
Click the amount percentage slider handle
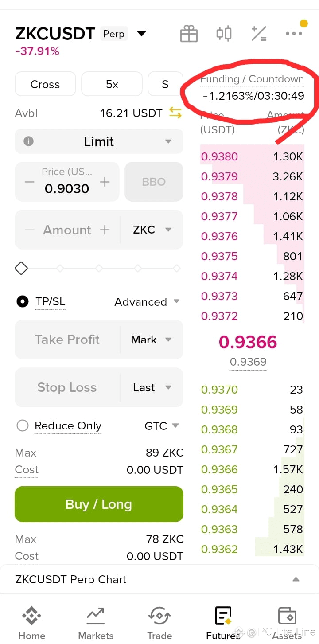[x=21, y=268]
